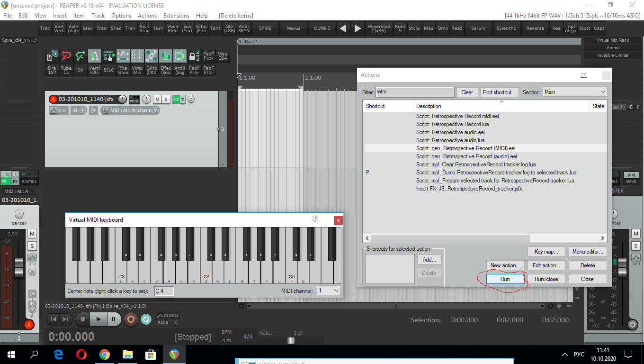This screenshot has height=364, width=644.
Task: Click the Center note input field
Action: (x=164, y=291)
